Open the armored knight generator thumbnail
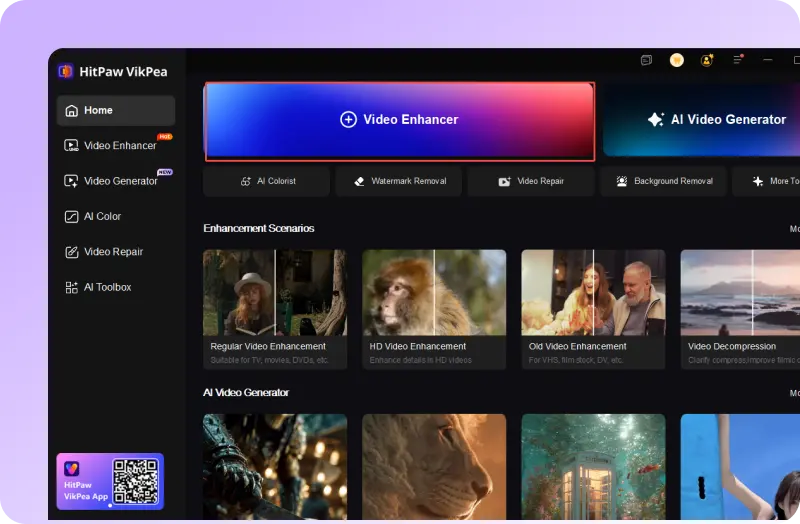 coord(275,467)
